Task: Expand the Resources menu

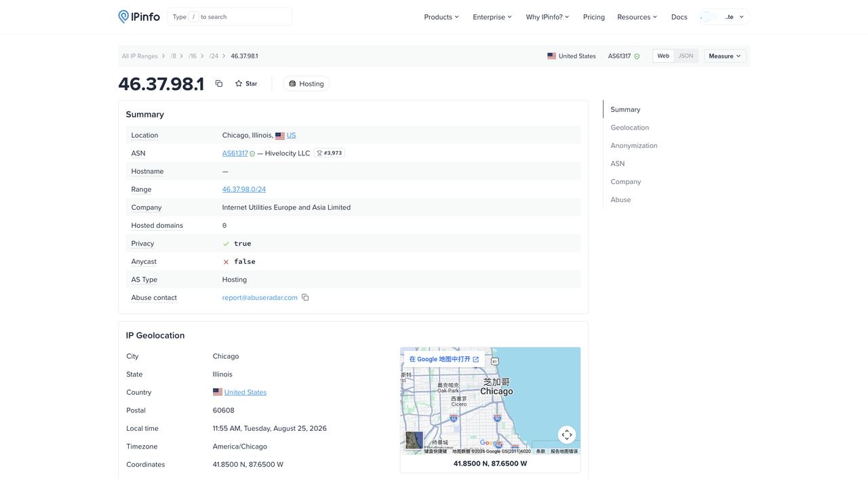Action: 637,17
